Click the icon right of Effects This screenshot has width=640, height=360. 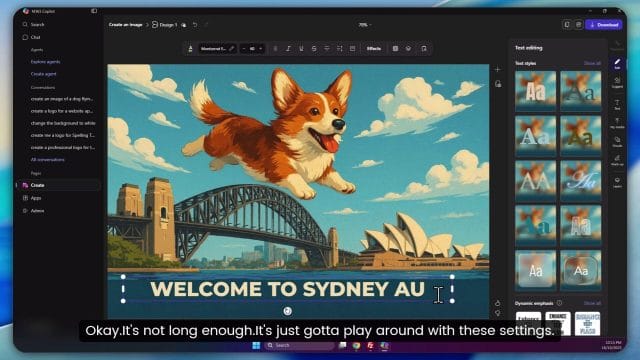(395, 49)
